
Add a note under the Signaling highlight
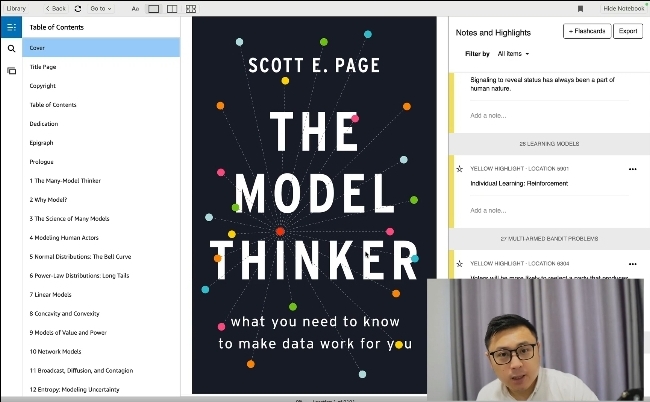[488, 116]
